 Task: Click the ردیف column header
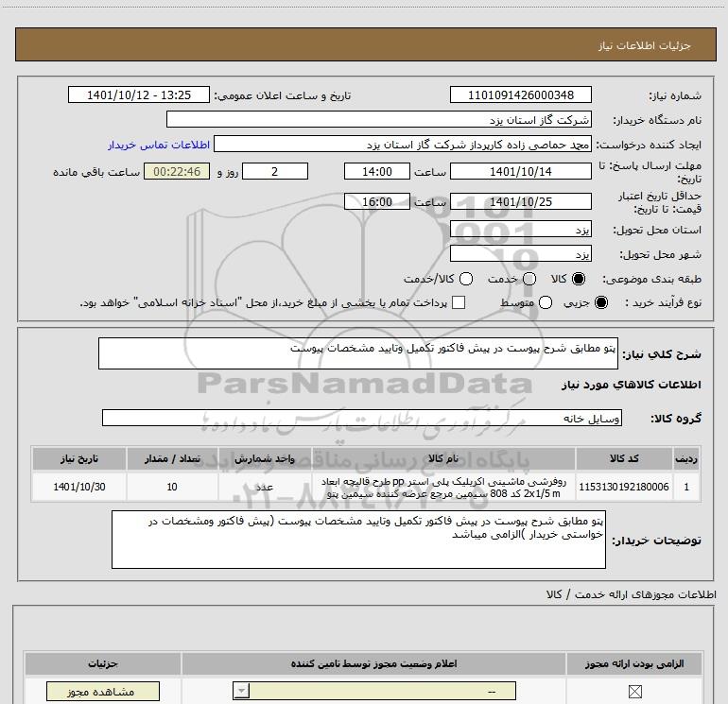coord(686,458)
